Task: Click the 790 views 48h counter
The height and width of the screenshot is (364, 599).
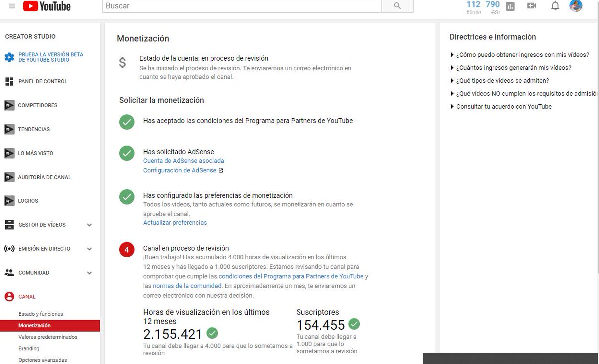Action: click(493, 7)
